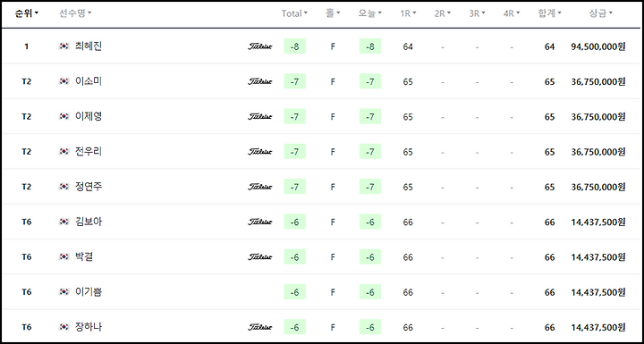Sort the table by 순위 column

(27, 13)
